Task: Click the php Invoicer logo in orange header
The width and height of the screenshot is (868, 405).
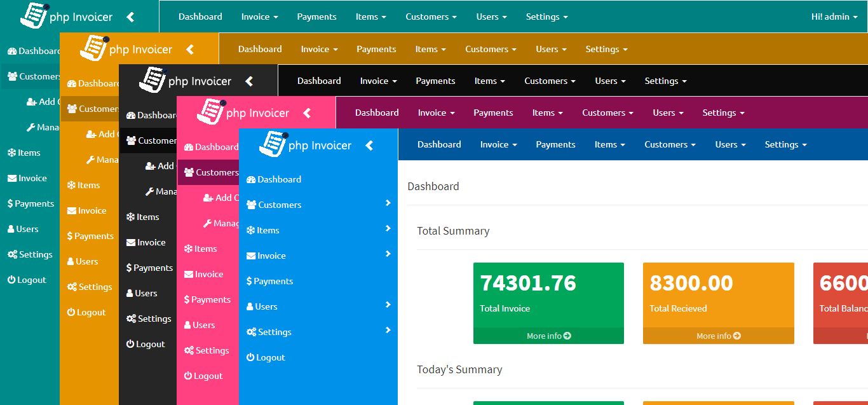Action: click(x=126, y=48)
